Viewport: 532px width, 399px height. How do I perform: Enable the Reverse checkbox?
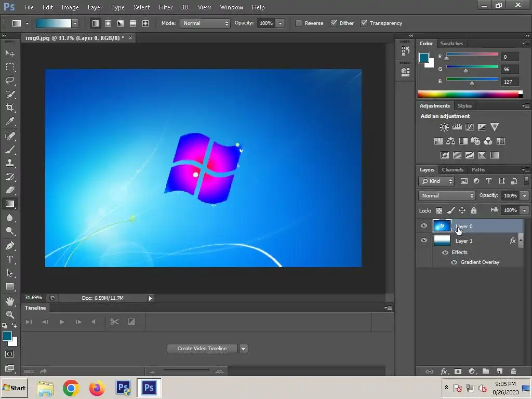(x=299, y=23)
